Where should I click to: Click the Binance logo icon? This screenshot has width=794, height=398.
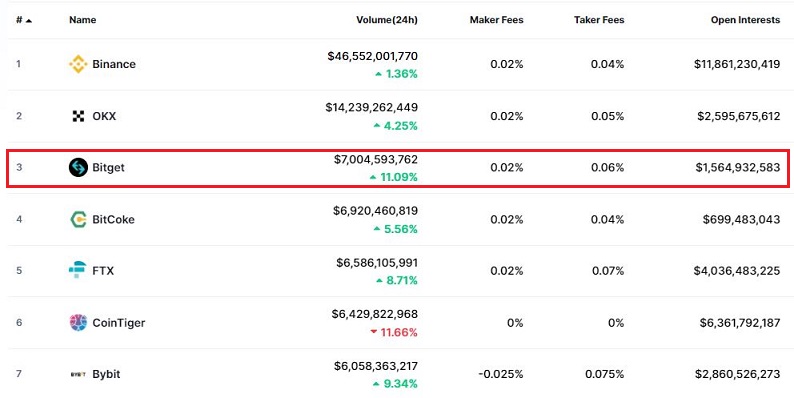click(x=78, y=64)
